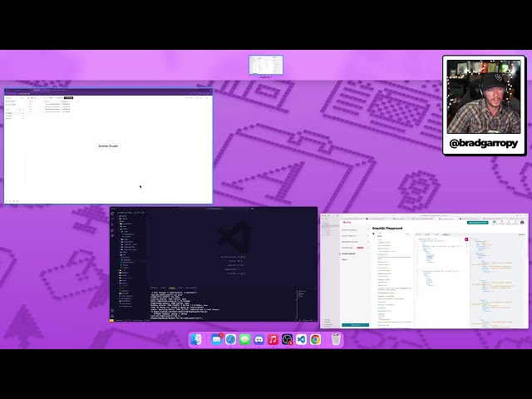Open the Trash in the Dock
Image resolution: width=532 pixels, height=399 pixels.
click(336, 339)
